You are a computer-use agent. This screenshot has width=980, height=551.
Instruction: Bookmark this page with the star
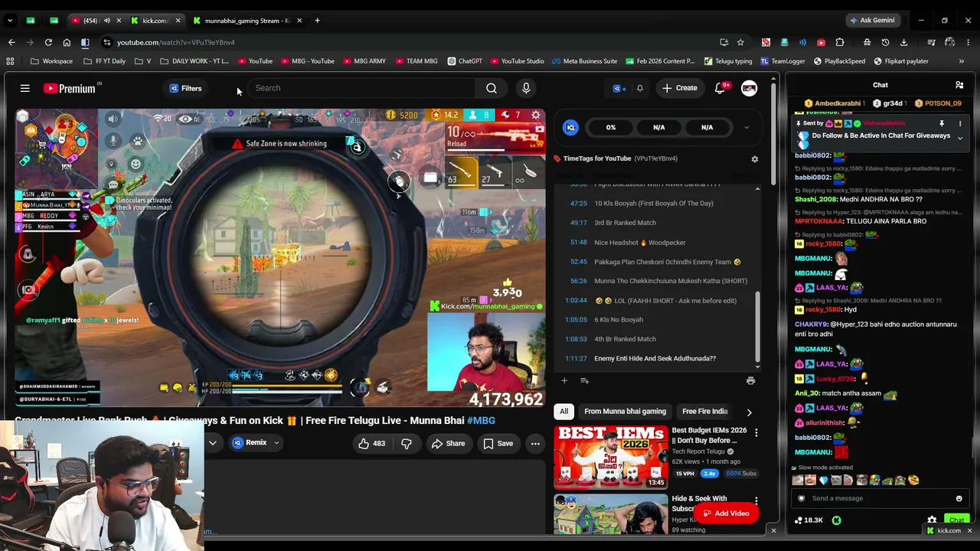tap(740, 42)
